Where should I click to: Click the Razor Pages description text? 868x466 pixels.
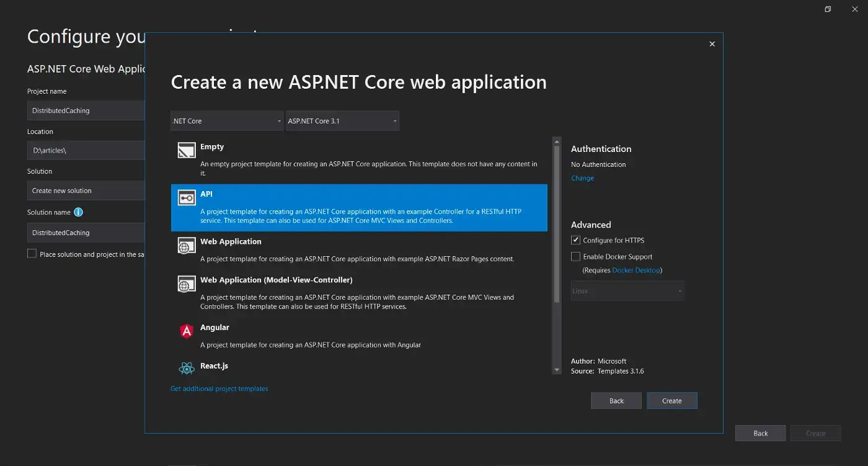coord(357,259)
